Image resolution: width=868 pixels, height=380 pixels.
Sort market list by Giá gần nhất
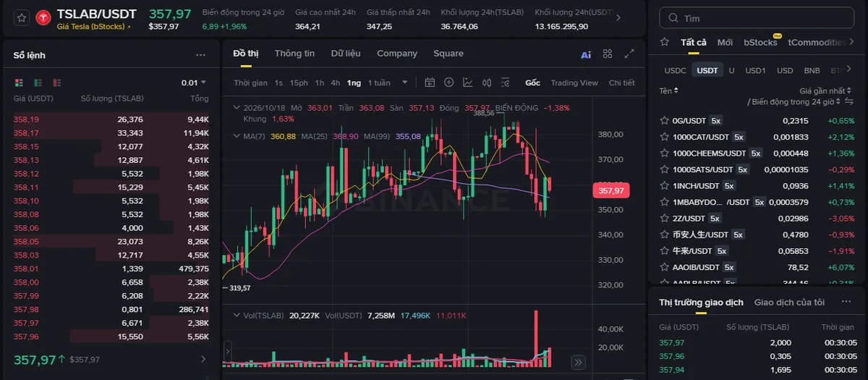pyautogui.click(x=825, y=90)
